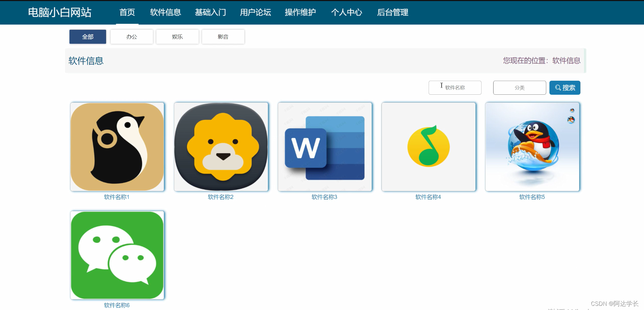Click the 您现在的位置：软件信息 breadcrumb text
The image size is (644, 310).
point(542,61)
